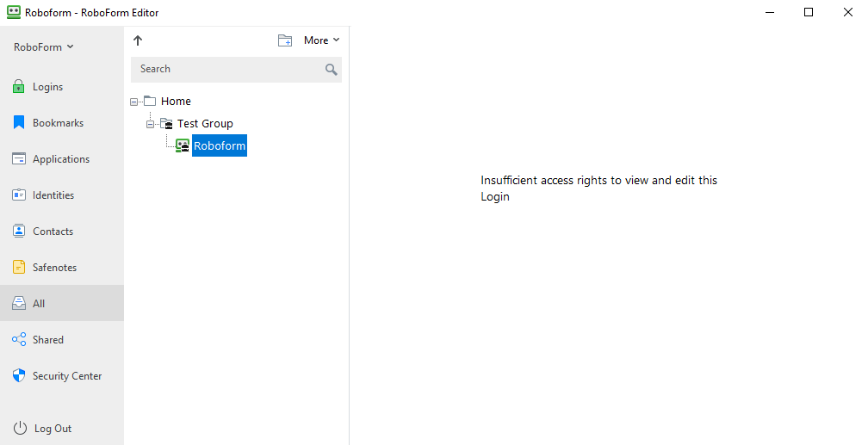Open the Logins section label
This screenshot has width=868, height=445.
pos(47,87)
